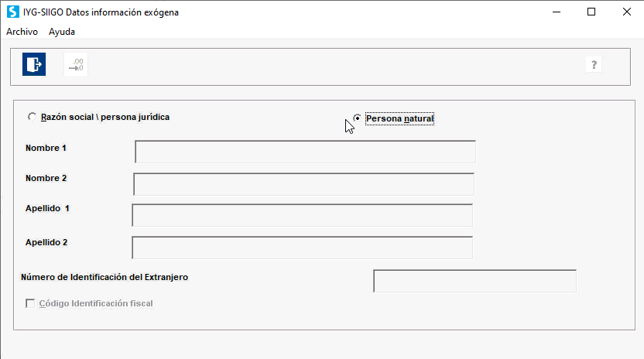Viewport: 644px width, 359px height.
Task: Minimize the Datos información exógena window
Action: (556, 12)
